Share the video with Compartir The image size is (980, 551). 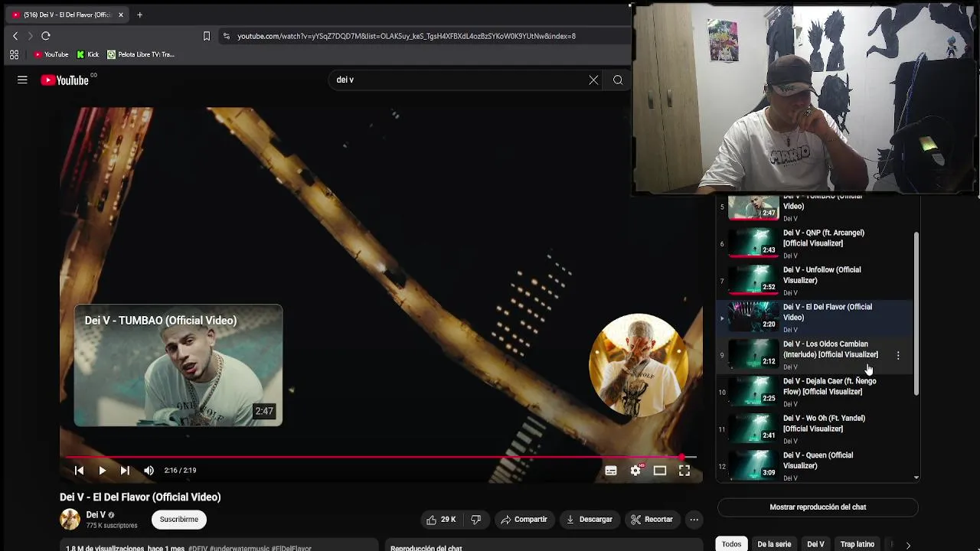coord(524,520)
